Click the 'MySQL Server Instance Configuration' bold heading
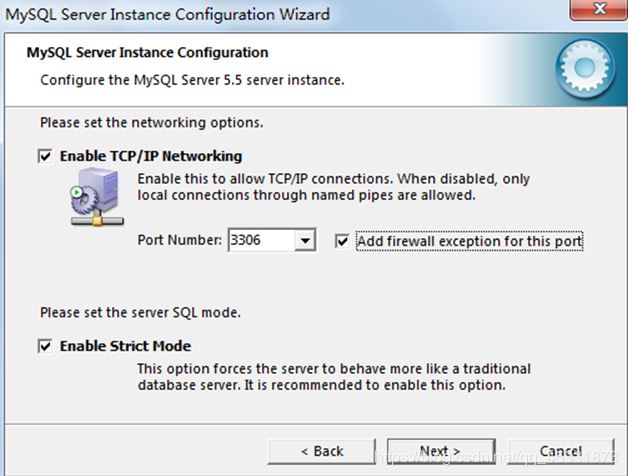 146,52
